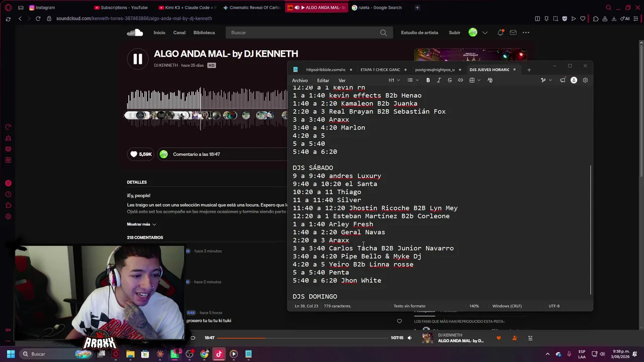
Task: Open Canal in SoundCloud navigation
Action: click(x=179, y=33)
